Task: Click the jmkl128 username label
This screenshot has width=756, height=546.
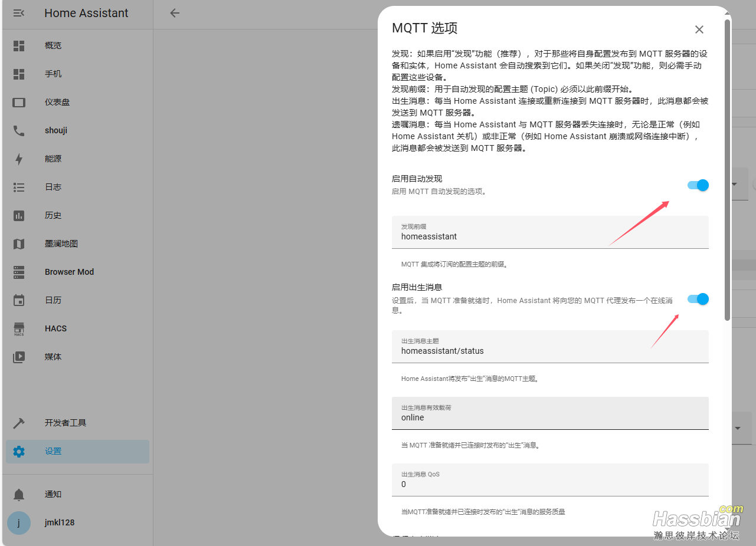Action: (60, 522)
